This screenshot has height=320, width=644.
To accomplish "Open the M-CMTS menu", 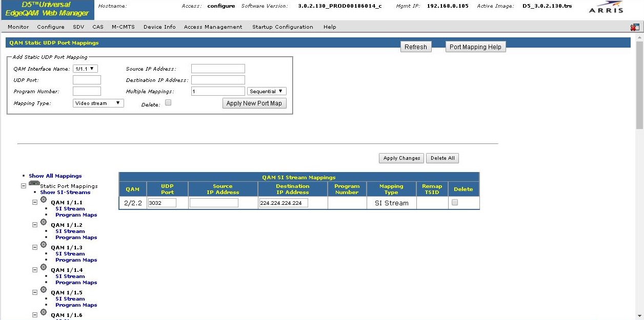I will click(123, 27).
